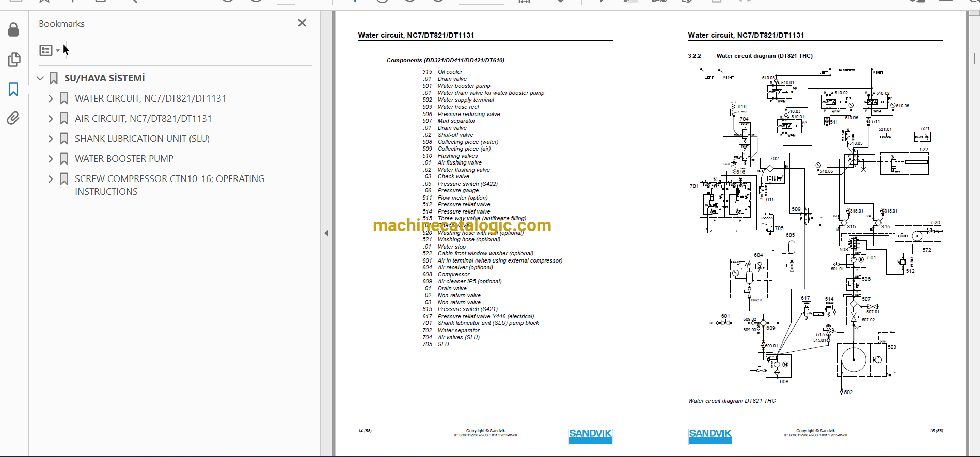
Task: Go to AIR CIRCUIT, NC7/DT821/DT1131 bookmark
Action: (143, 119)
